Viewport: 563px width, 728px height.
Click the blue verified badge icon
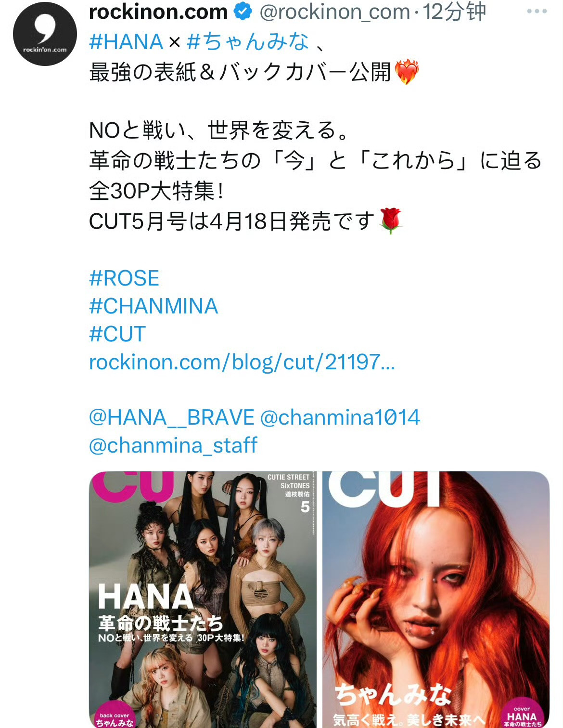(243, 11)
